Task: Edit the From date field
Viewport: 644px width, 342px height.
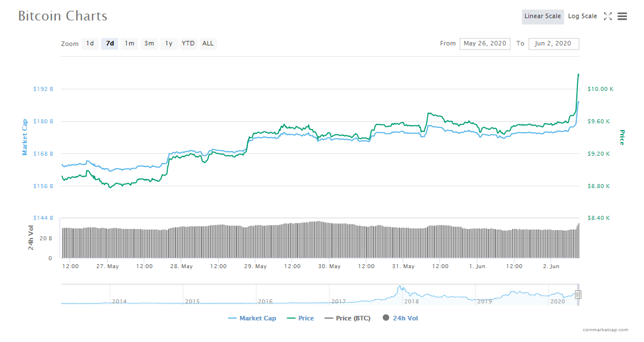Action: click(x=485, y=44)
